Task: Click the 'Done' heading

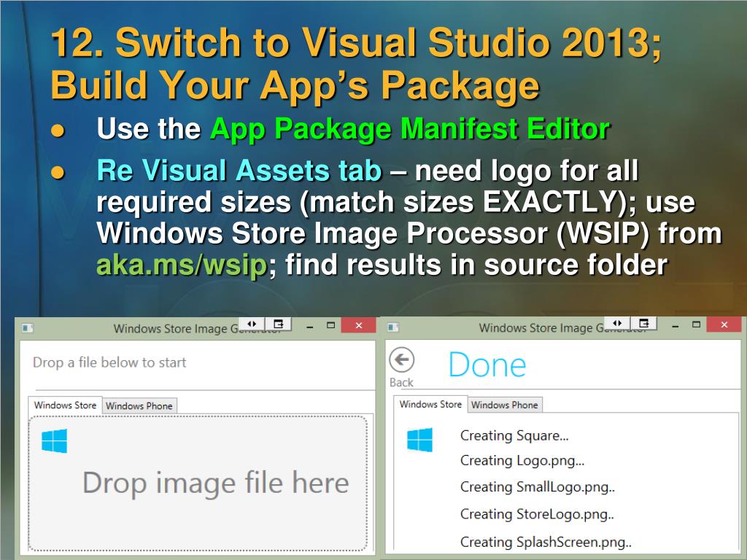Action: tap(487, 365)
